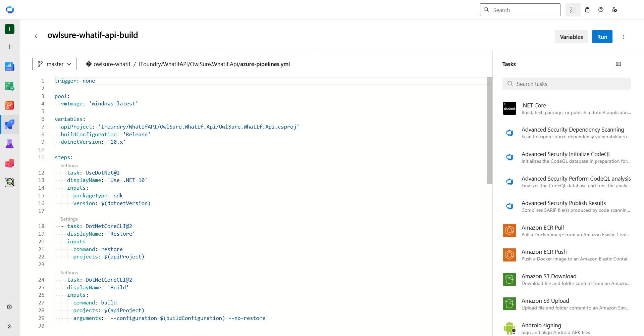Click the displayName 'Use .NET 10' line
This screenshot has height=336, width=644.
point(107,180)
